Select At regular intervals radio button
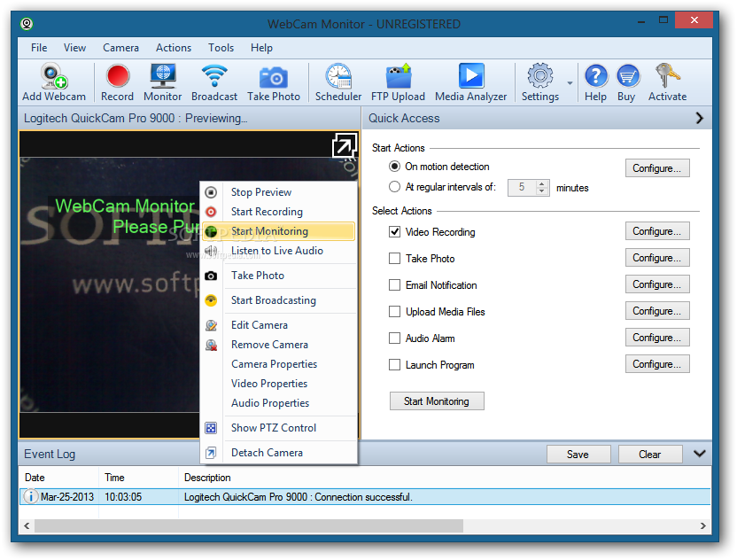Viewport: 737px width, 560px height. pos(394,187)
